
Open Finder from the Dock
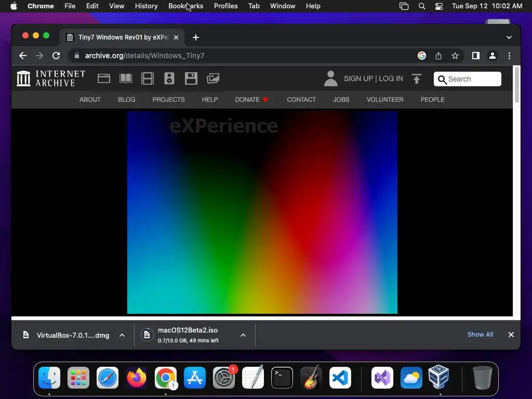(49, 378)
